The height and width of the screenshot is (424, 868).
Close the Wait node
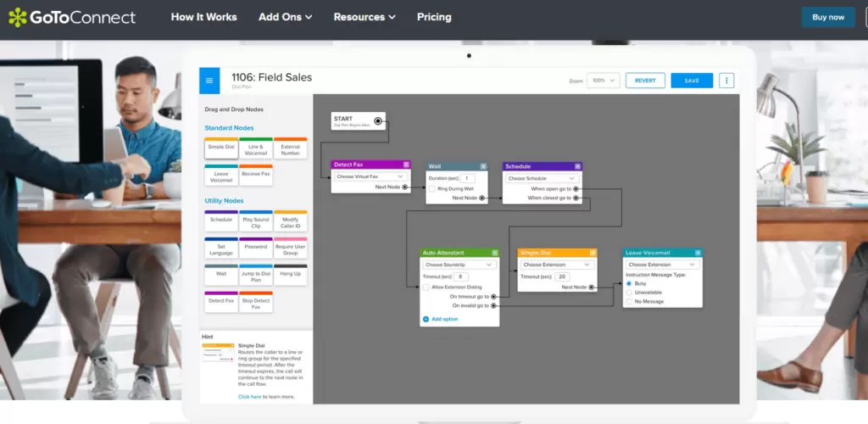[x=483, y=166]
